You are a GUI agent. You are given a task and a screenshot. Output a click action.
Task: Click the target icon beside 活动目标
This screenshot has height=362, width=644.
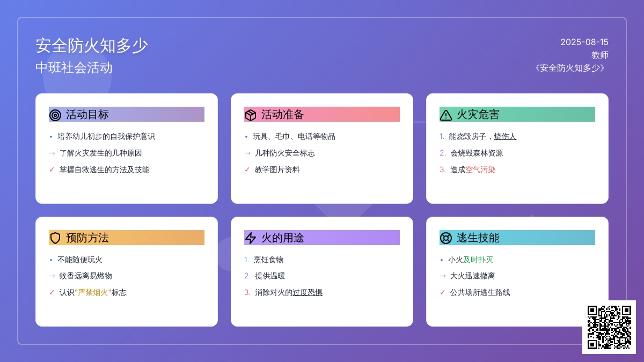point(55,115)
